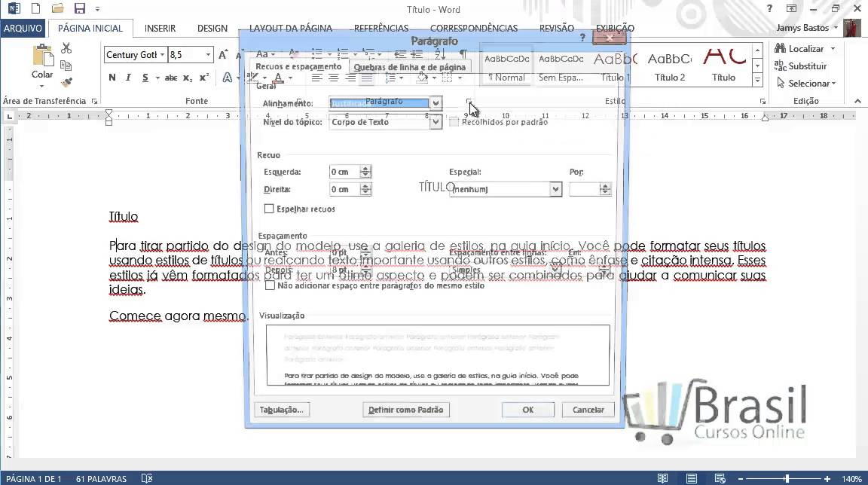The width and height of the screenshot is (868, 485).
Task: Open the Nível do tópico dropdown
Action: coord(436,122)
